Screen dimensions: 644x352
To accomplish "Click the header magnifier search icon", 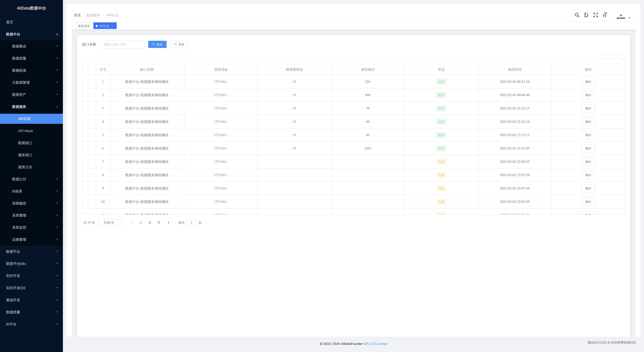I will click(577, 15).
